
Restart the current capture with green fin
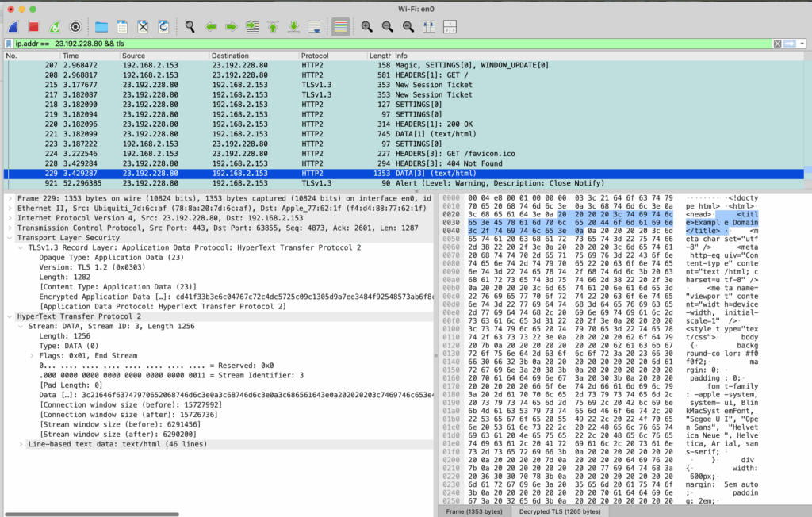pyautogui.click(x=55, y=27)
